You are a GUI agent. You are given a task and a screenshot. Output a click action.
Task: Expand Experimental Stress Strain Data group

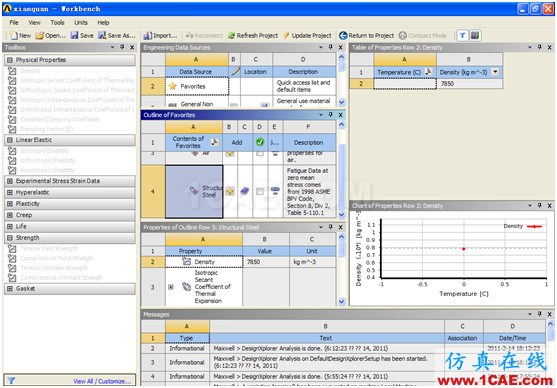tap(10, 181)
